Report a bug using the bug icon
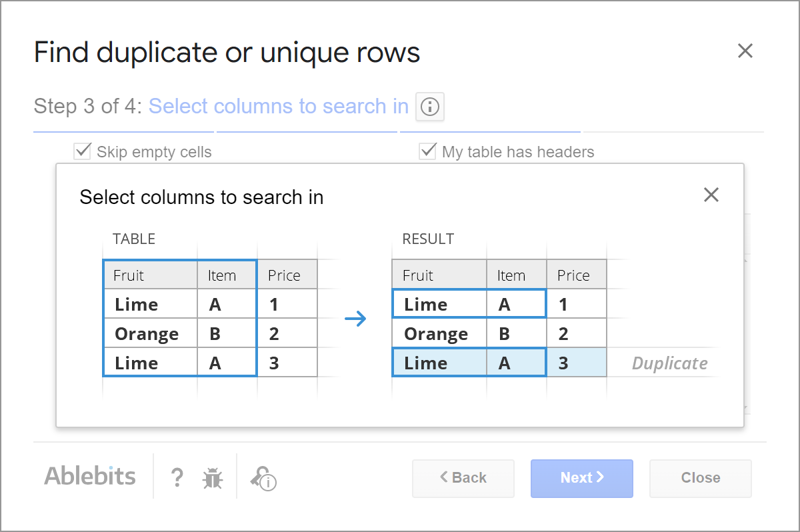This screenshot has width=800, height=532. (212, 478)
